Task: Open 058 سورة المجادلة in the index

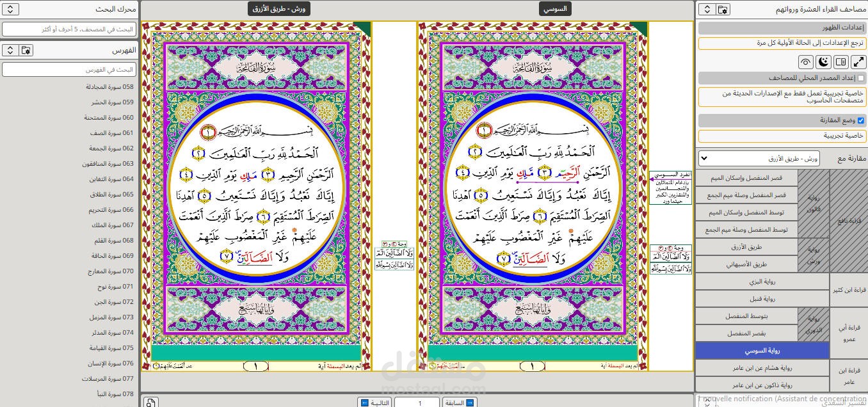Action: [110, 87]
